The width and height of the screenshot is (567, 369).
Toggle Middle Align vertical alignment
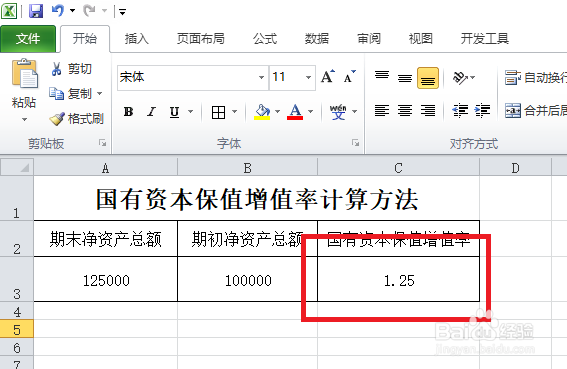point(405,77)
